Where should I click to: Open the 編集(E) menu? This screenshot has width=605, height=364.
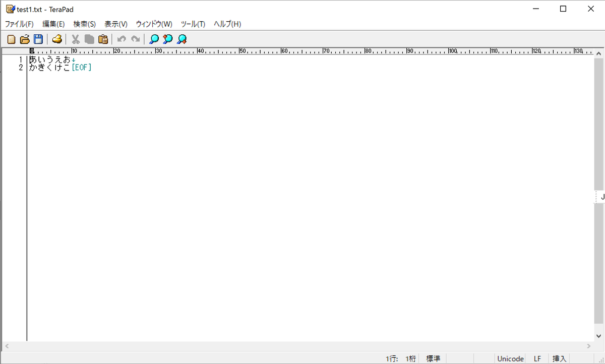(53, 24)
